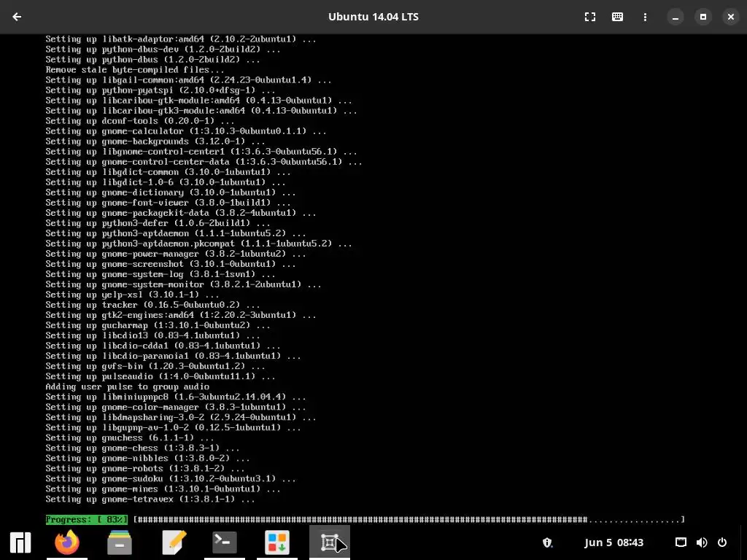Click the Progress 83% indicator
The width and height of the screenshot is (747, 560).
pyautogui.click(x=87, y=519)
